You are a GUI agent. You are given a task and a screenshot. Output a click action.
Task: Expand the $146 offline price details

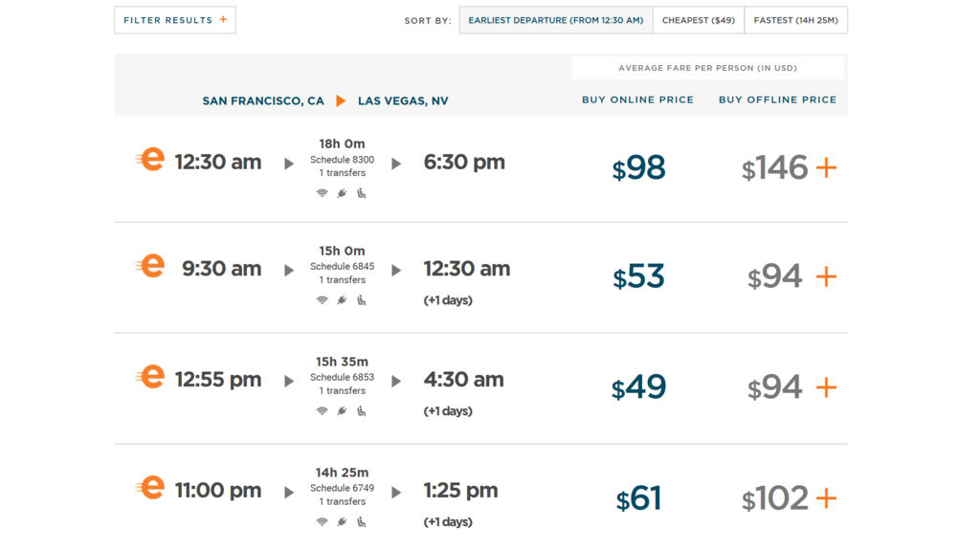pyautogui.click(x=826, y=168)
